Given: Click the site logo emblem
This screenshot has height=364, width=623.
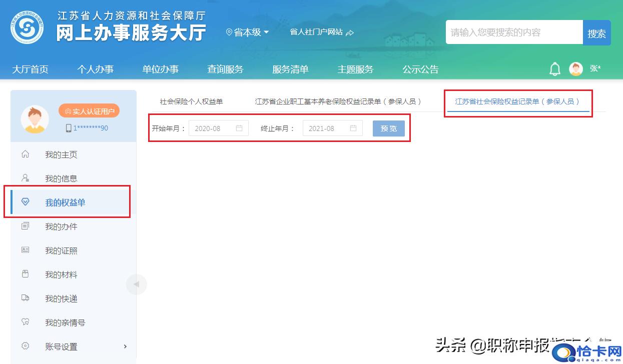Looking at the screenshot, I should click(x=28, y=27).
